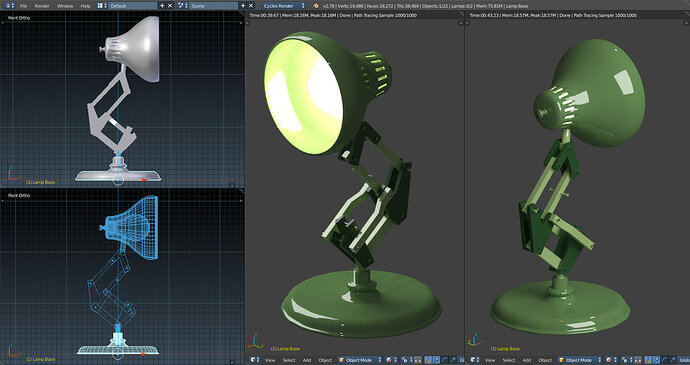Viewport: 690px width, 365px height.
Task: Toggle manipulate center points in the right viewport
Action: pos(638,360)
